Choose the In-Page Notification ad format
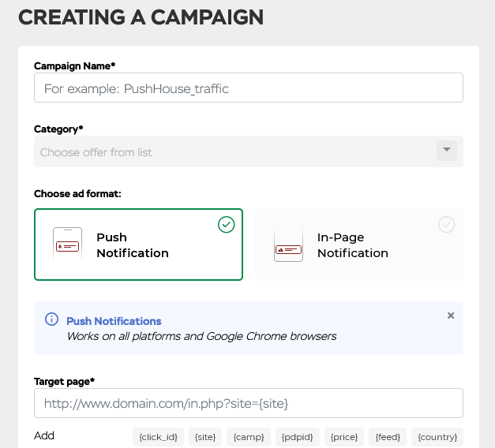The image size is (495, 448). [x=359, y=245]
